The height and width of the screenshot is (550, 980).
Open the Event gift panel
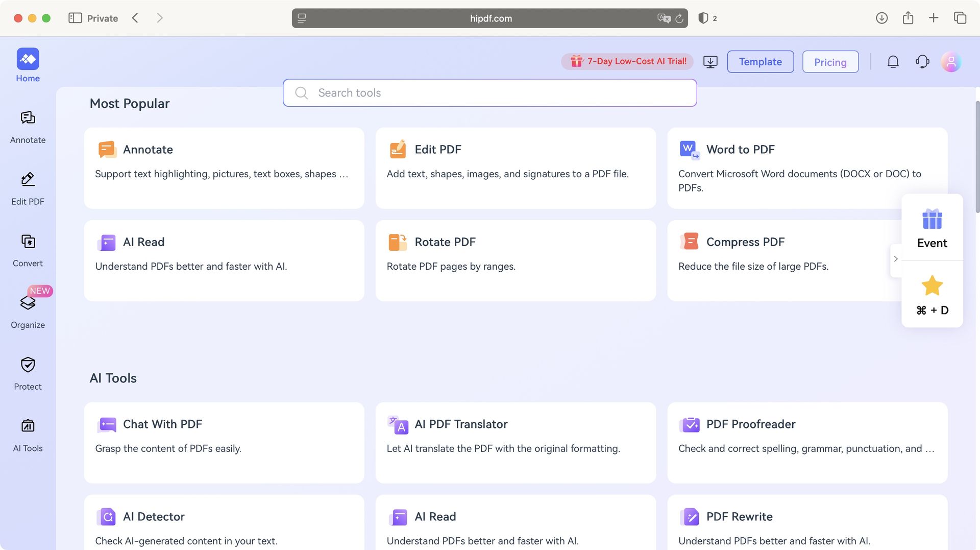[x=932, y=227]
